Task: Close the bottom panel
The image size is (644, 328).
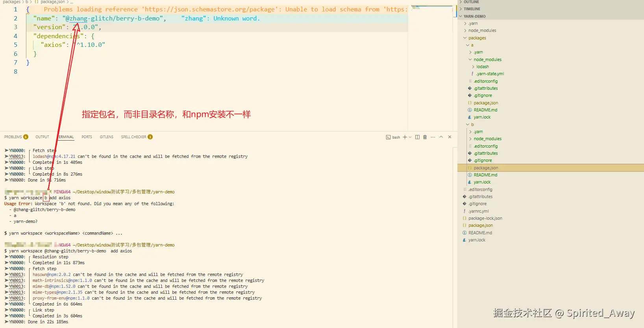Action: (x=450, y=137)
